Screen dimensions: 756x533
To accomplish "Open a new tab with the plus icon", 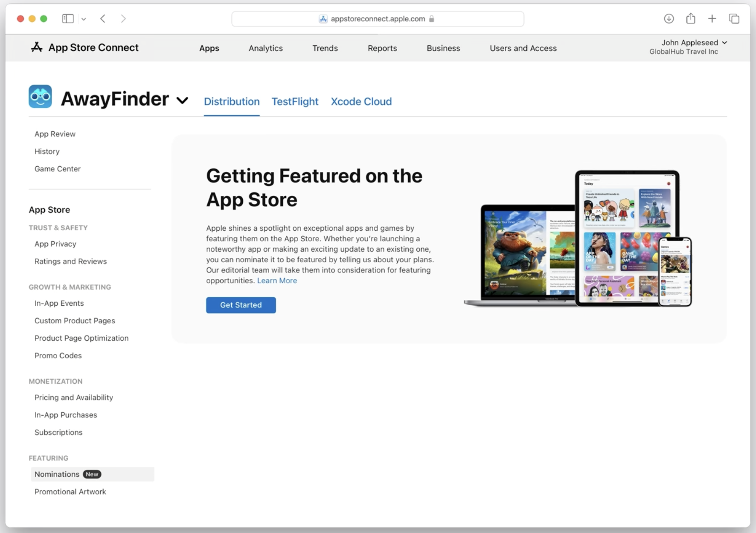I will [x=712, y=19].
